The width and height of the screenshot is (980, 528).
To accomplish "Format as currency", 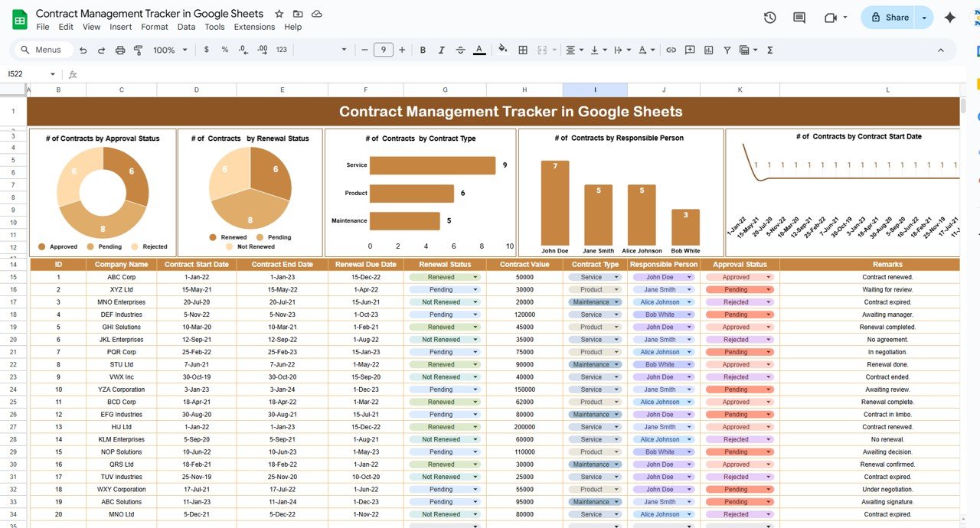I will pyautogui.click(x=206, y=50).
